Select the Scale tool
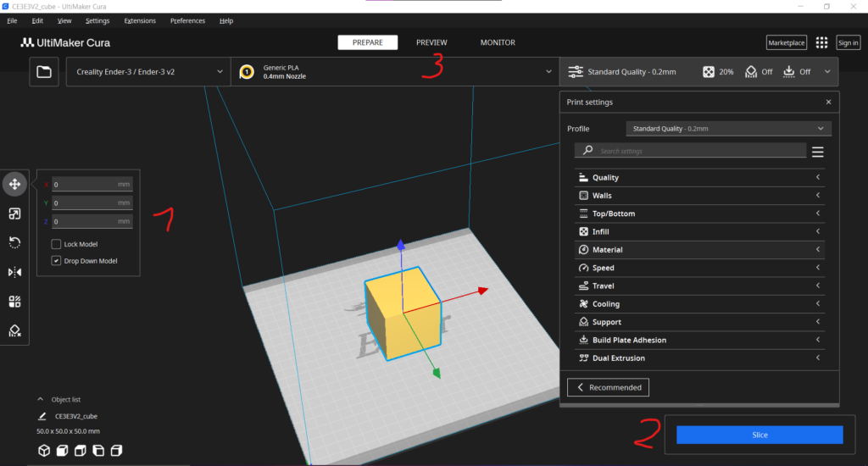This screenshot has height=466, width=868. click(x=15, y=214)
